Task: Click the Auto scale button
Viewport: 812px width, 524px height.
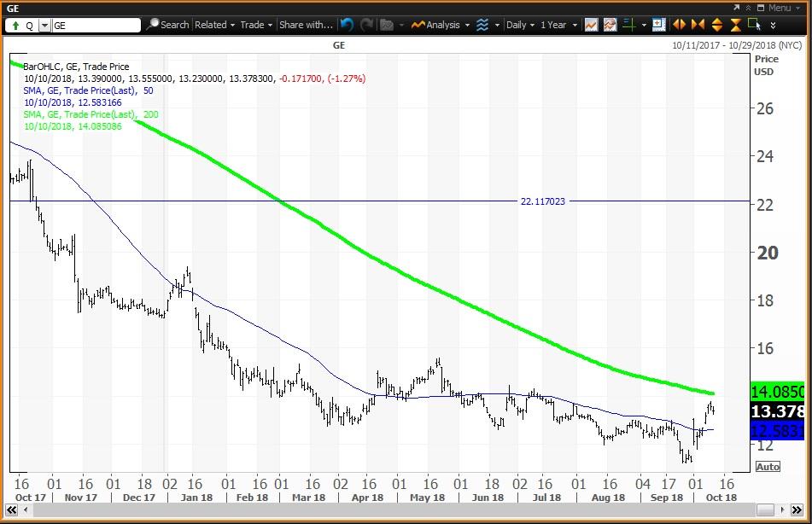Action: 768,467
